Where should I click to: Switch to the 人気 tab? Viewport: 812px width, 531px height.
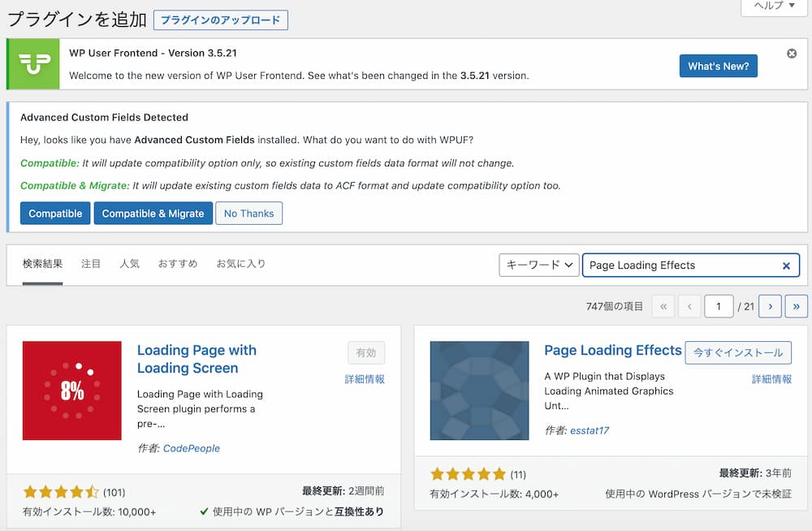130,264
